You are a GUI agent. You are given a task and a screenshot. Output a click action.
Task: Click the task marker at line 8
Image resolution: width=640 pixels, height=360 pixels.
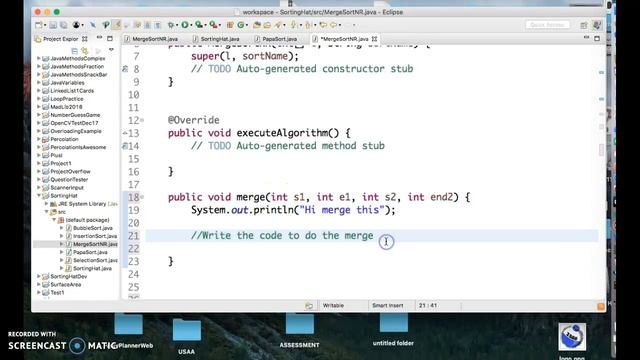point(125,69)
